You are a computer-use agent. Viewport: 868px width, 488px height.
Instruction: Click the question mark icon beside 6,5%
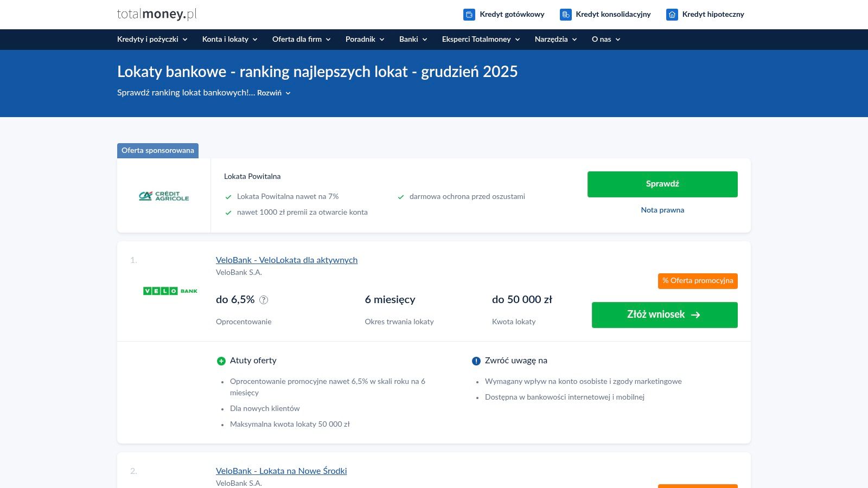point(264,300)
